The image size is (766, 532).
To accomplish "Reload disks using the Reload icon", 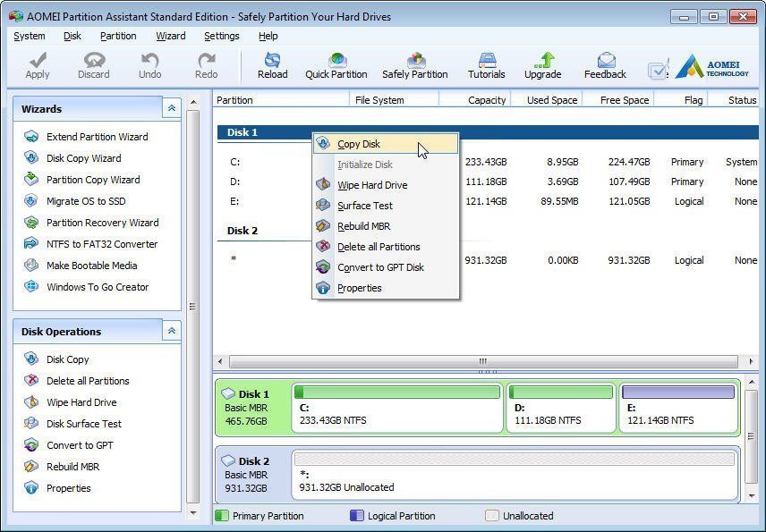I will [273, 65].
